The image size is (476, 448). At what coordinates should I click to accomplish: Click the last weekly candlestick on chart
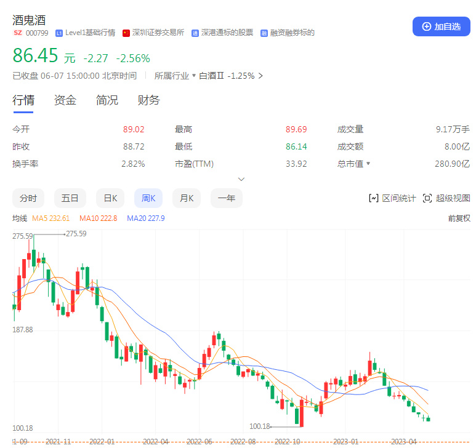(x=428, y=419)
